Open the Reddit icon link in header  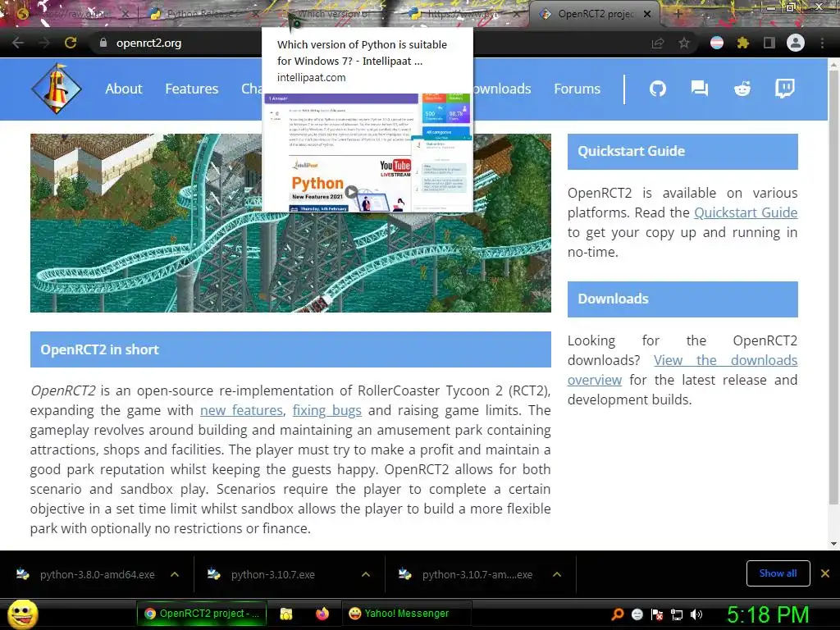[x=742, y=89]
